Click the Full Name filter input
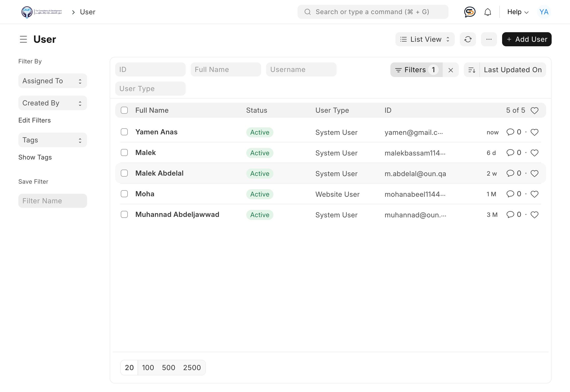Image resolution: width=570 pixels, height=392 pixels. (x=226, y=69)
